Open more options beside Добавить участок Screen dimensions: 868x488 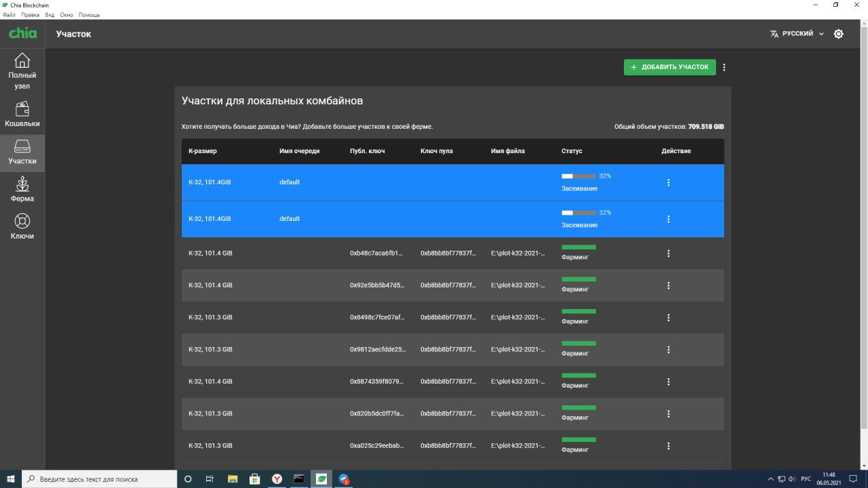pyautogui.click(x=724, y=67)
